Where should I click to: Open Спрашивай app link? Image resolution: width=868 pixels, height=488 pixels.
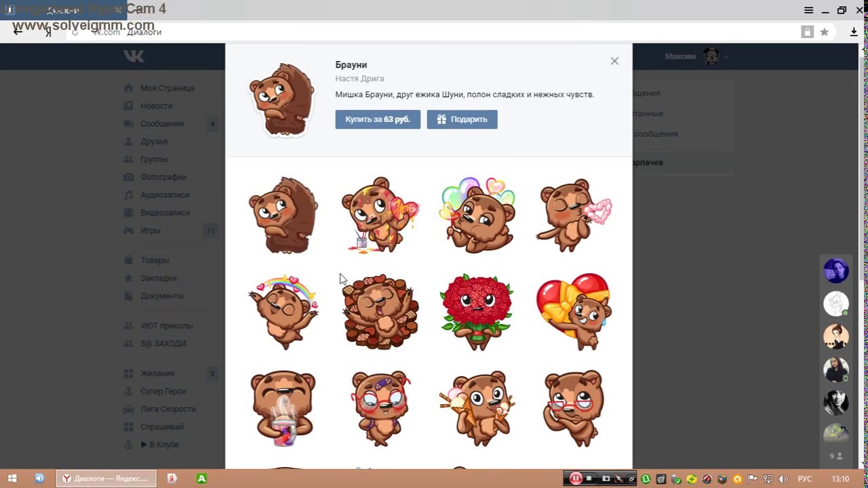(162, 426)
